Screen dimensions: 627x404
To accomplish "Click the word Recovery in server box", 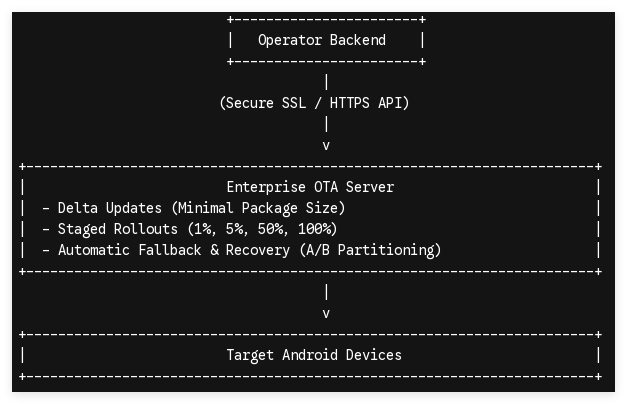I will tap(258, 250).
